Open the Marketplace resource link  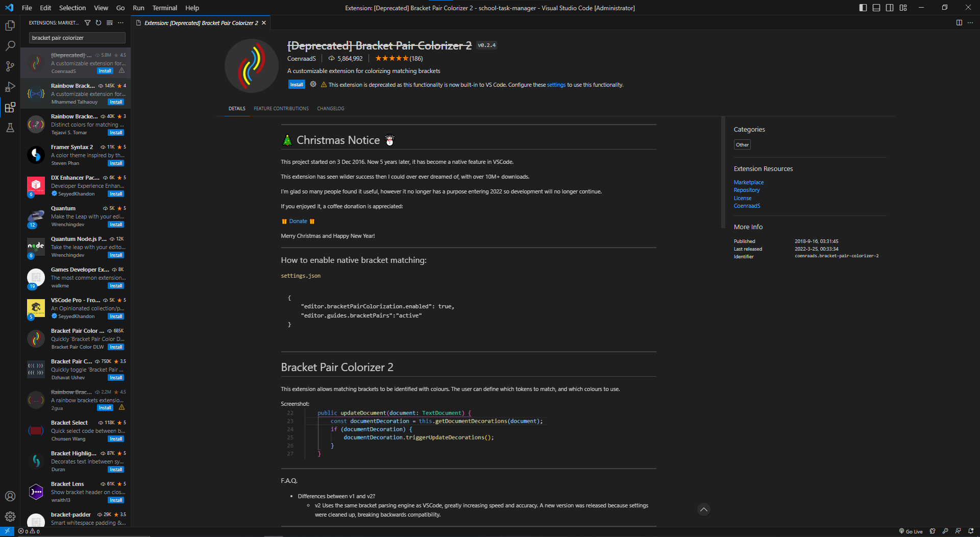749,182
